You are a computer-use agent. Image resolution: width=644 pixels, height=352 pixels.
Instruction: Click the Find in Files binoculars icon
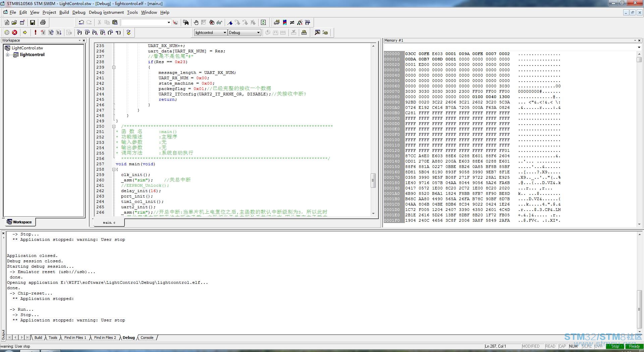click(x=186, y=23)
